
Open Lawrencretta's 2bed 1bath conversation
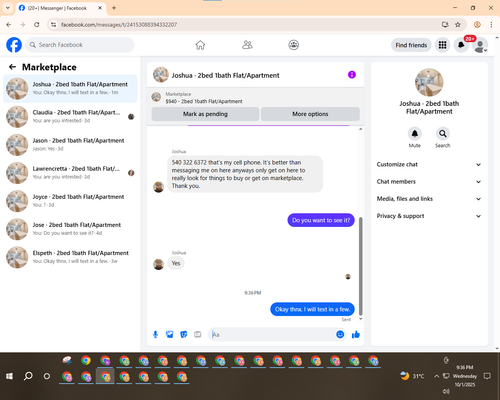coord(70,173)
